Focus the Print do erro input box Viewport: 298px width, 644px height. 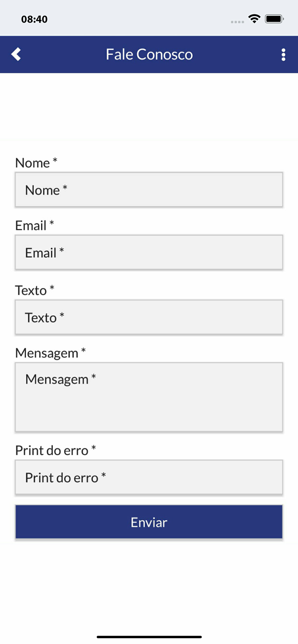pos(149,477)
